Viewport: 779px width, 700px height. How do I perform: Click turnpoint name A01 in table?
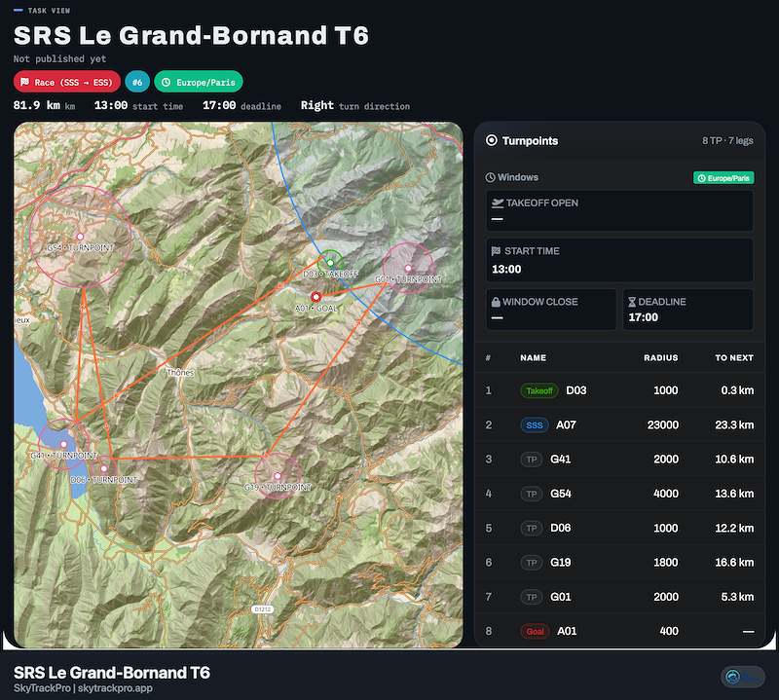tap(567, 631)
